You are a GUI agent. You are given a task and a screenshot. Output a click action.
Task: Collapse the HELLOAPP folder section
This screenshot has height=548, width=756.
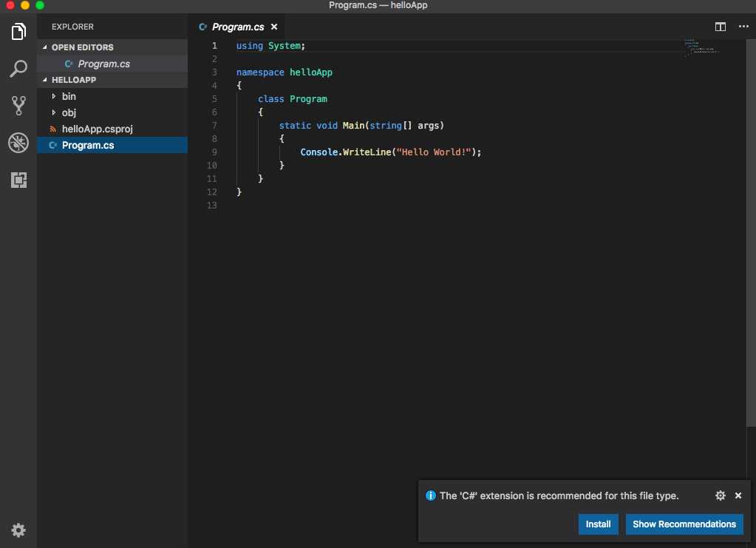point(45,80)
